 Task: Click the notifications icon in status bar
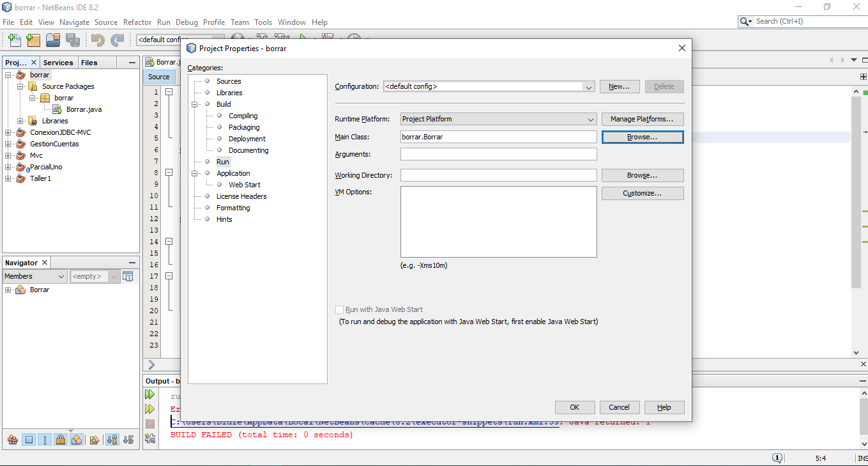[777, 458]
